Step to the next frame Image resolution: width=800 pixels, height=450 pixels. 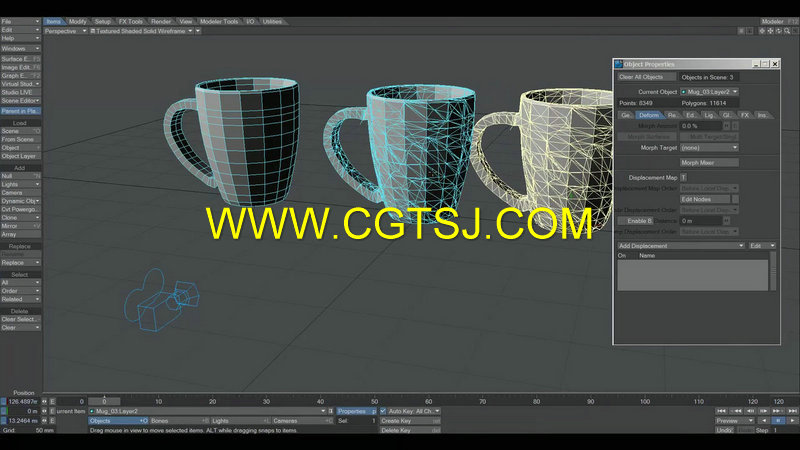764,411
